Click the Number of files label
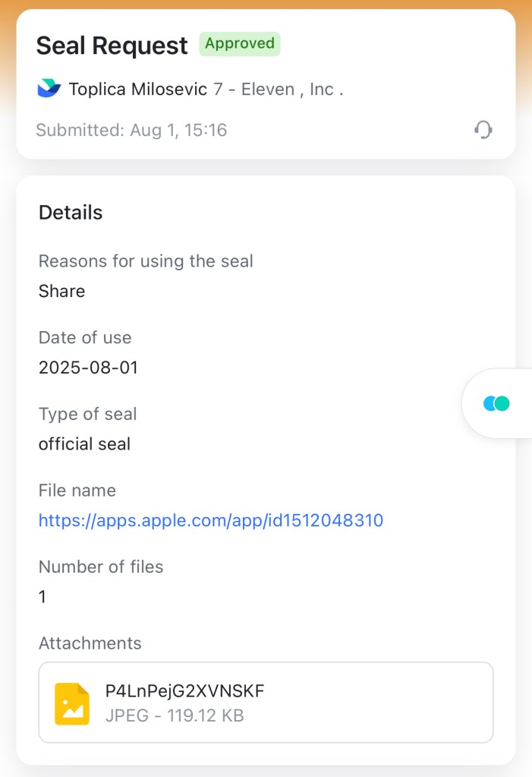Viewport: 532px width, 777px height. point(101,567)
